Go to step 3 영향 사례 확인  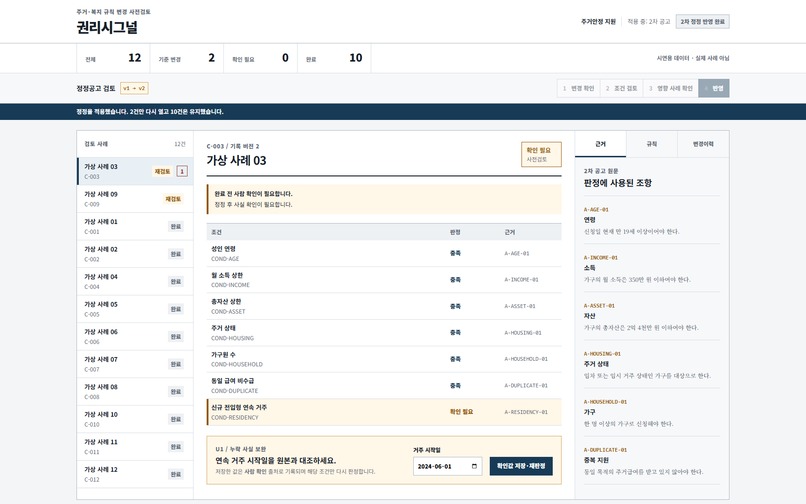pos(671,88)
